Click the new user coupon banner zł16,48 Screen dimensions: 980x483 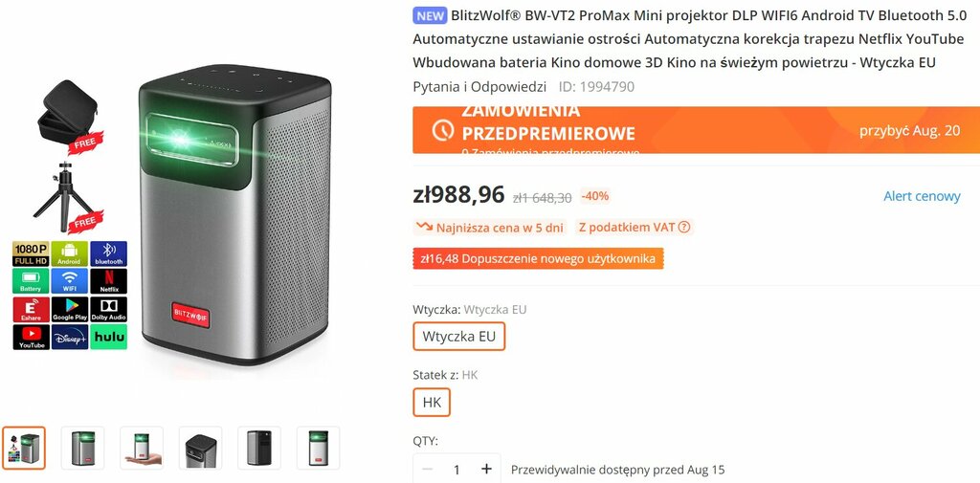coord(538,258)
